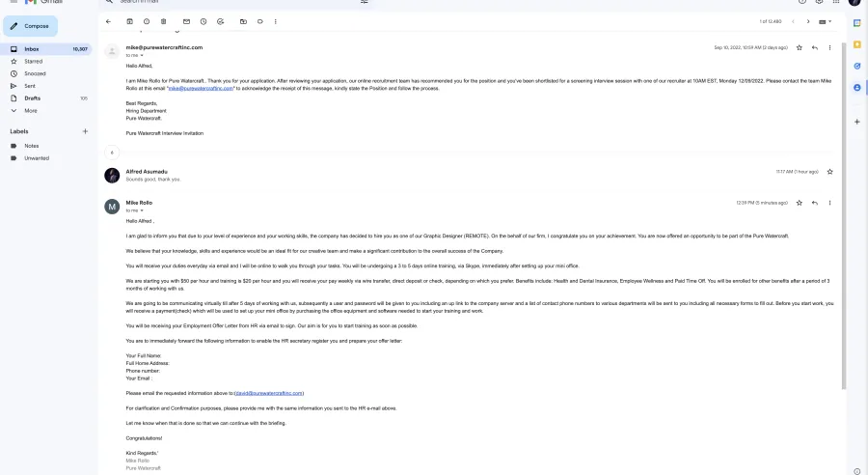Snooze this conversation clock icon
This screenshot has height=475, width=868.
203,21
